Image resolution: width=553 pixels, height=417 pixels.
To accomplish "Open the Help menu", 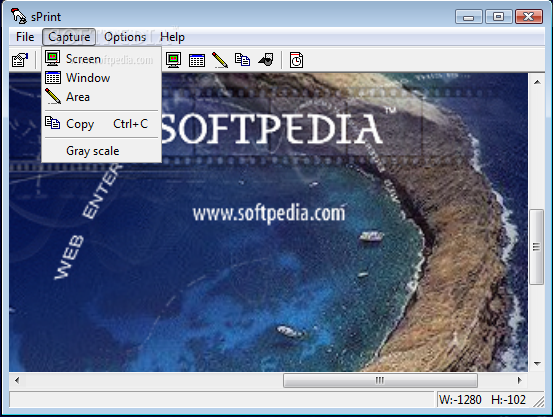I will [x=172, y=37].
